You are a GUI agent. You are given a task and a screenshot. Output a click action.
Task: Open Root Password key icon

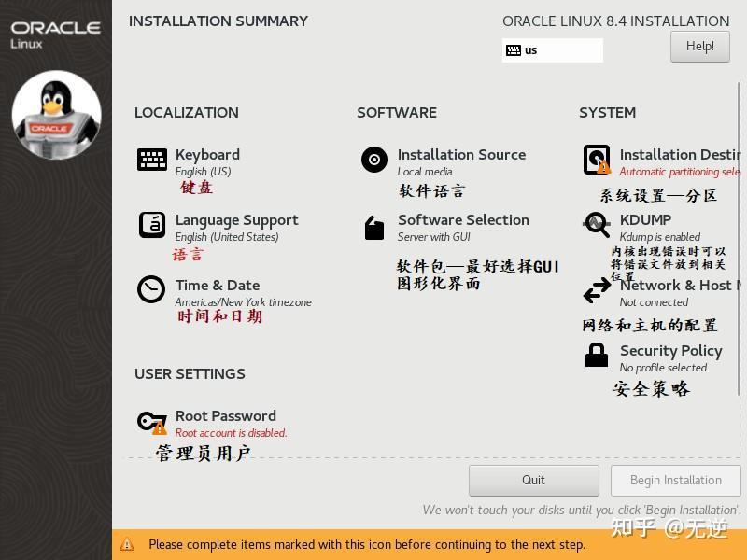pos(150,421)
